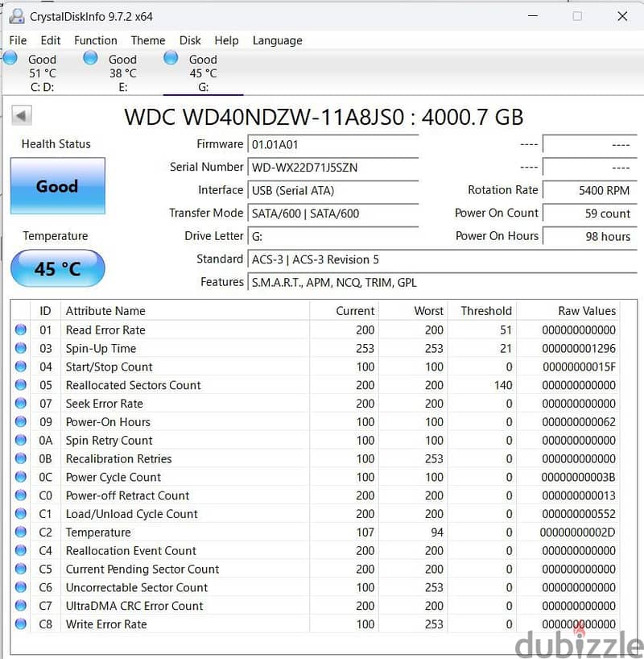Open the Function menu

tap(96, 40)
